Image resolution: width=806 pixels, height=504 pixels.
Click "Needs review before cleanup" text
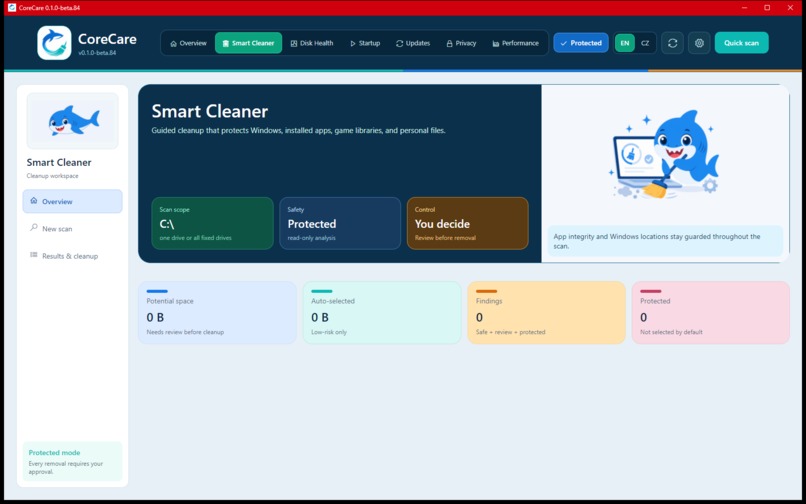[185, 332]
